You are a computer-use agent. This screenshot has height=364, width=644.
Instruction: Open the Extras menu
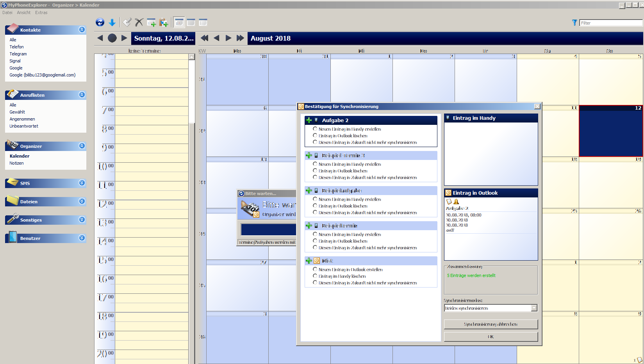41,12
